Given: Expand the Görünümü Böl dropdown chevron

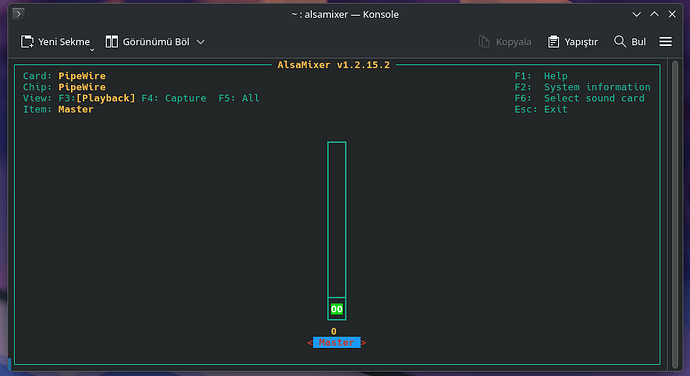Looking at the screenshot, I should coord(201,42).
